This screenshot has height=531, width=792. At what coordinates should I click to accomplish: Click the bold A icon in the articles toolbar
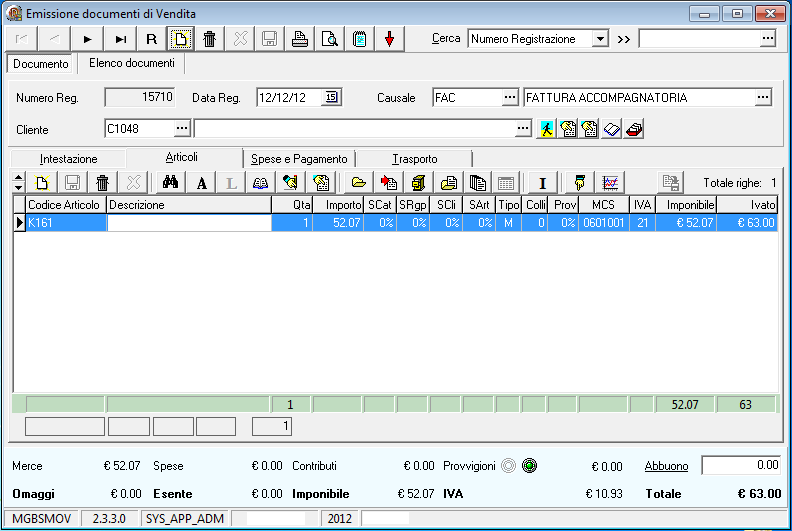[202, 182]
